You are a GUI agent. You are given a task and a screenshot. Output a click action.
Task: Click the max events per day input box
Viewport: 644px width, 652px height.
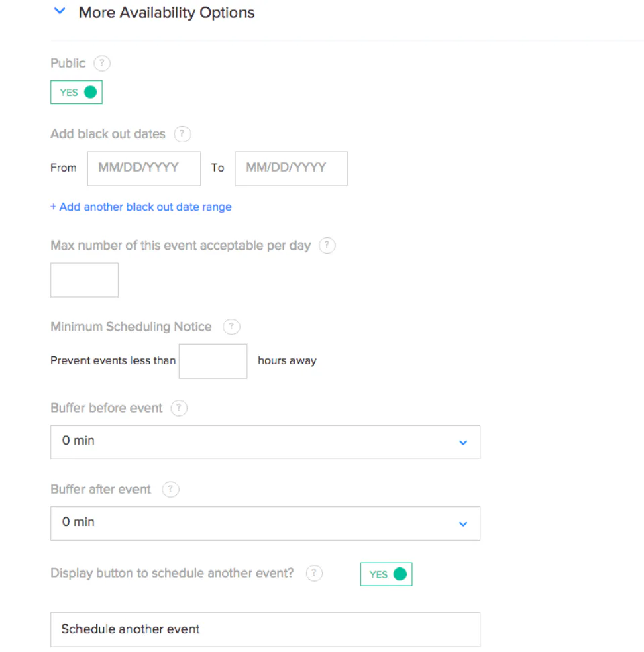(84, 280)
